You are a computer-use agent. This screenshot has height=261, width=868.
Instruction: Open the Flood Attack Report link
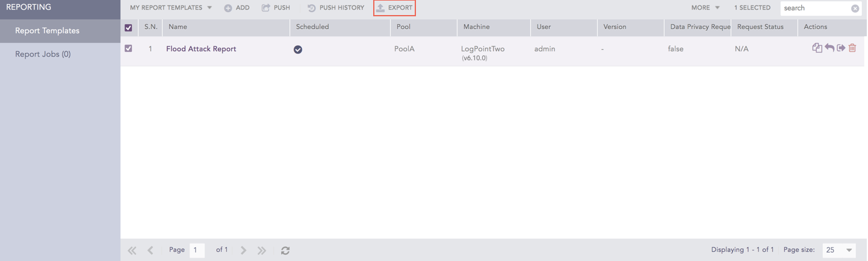click(201, 49)
